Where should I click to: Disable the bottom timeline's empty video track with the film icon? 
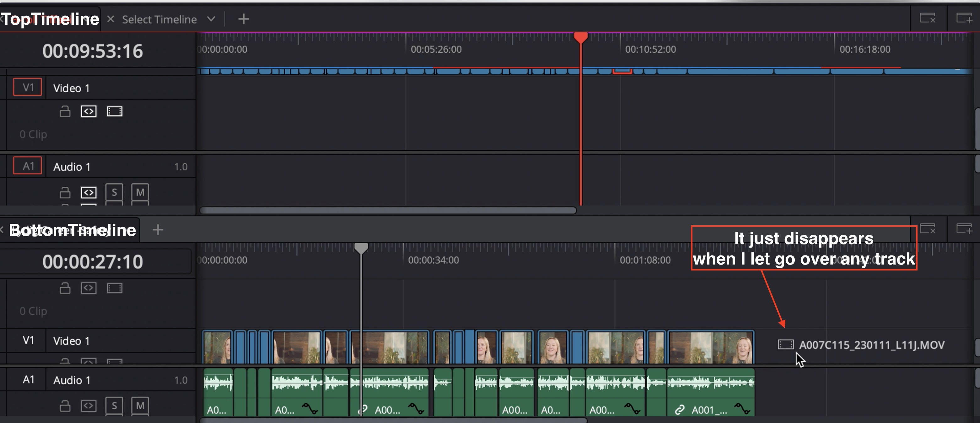click(x=115, y=288)
